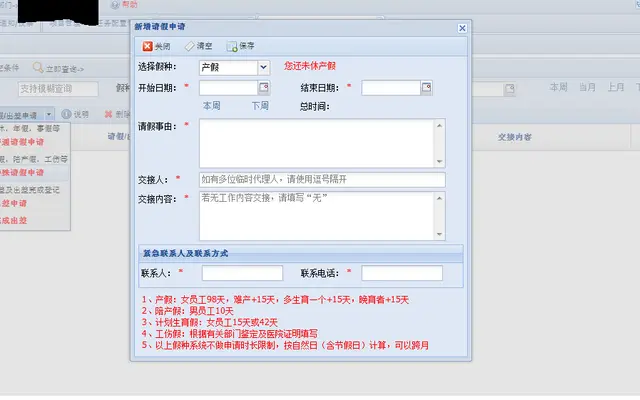
Task: Choose 出差申请 in the background menu
Action: (13, 203)
